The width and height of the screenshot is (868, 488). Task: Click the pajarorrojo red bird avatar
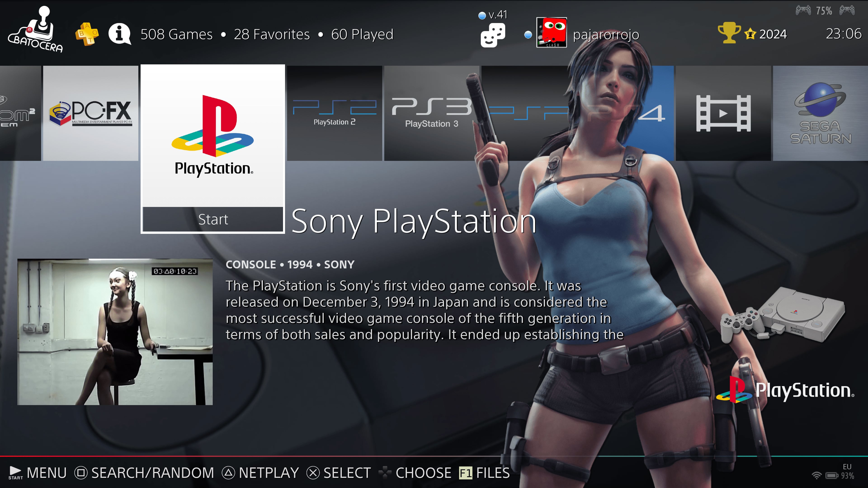pos(551,32)
